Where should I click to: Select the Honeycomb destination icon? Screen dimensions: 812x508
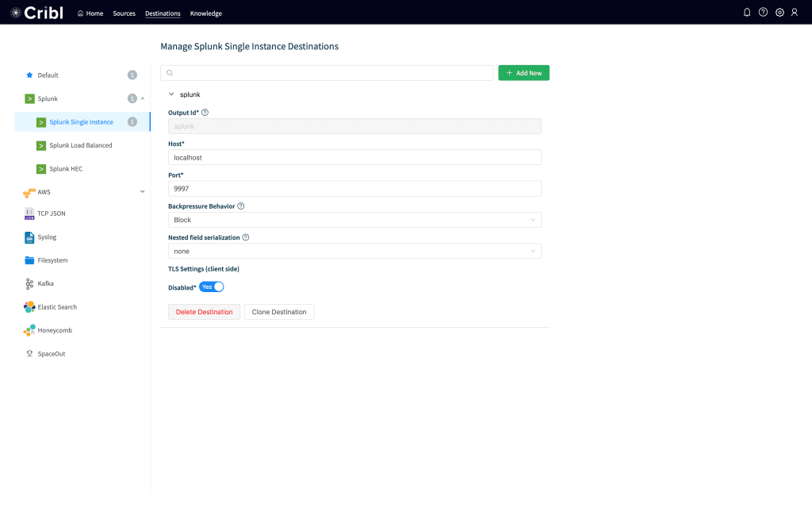[29, 330]
